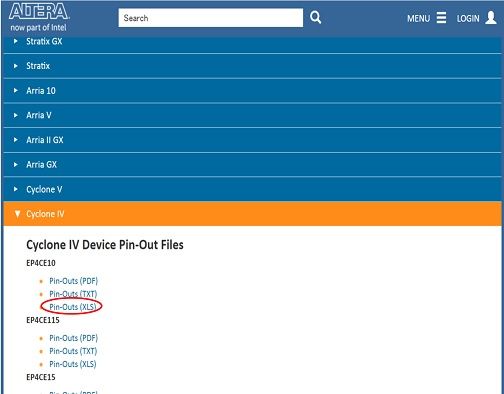
Task: Open the MENU label
Action: [x=418, y=18]
